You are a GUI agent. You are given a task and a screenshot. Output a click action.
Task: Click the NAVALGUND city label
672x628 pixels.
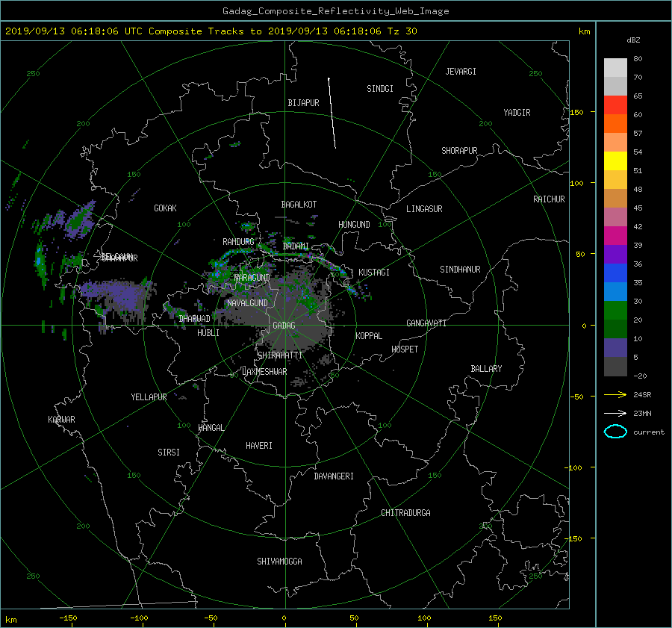pyautogui.click(x=247, y=303)
